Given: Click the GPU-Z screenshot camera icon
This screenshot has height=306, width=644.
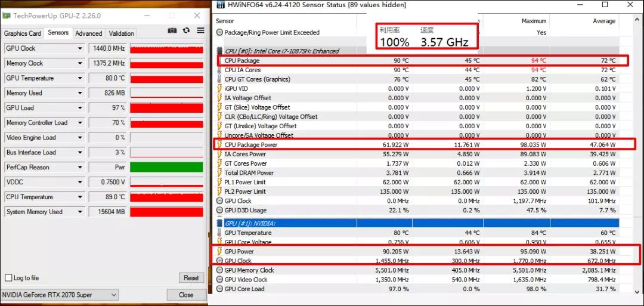Looking at the screenshot, I should point(172,31).
